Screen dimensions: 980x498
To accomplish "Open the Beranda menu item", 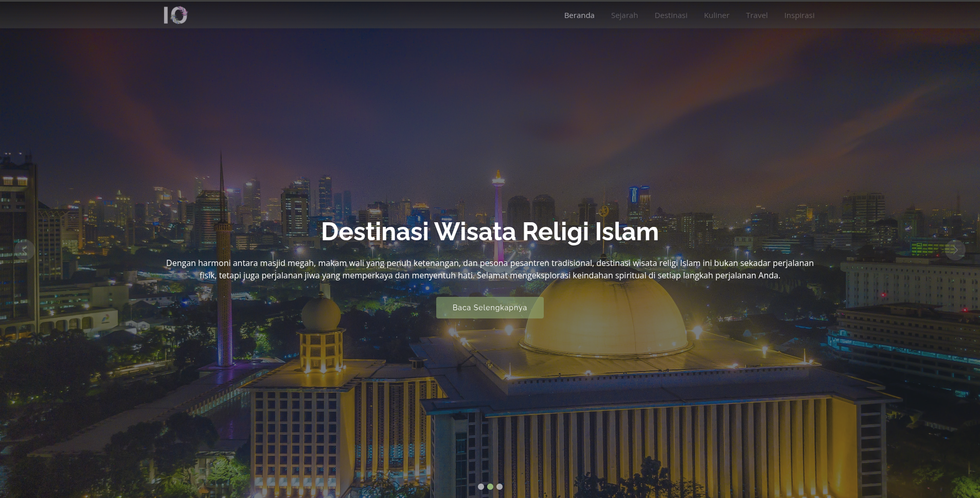I will tap(579, 15).
